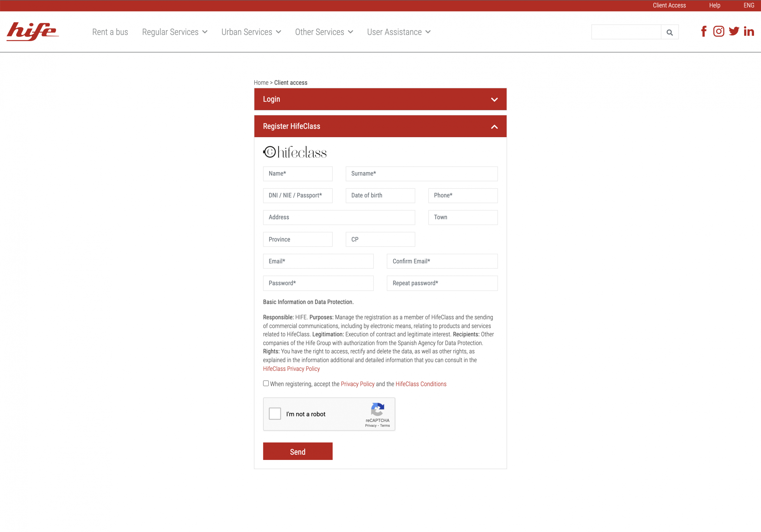Open the Hife LinkedIn icon
The width and height of the screenshot is (761, 532).
[x=749, y=31]
